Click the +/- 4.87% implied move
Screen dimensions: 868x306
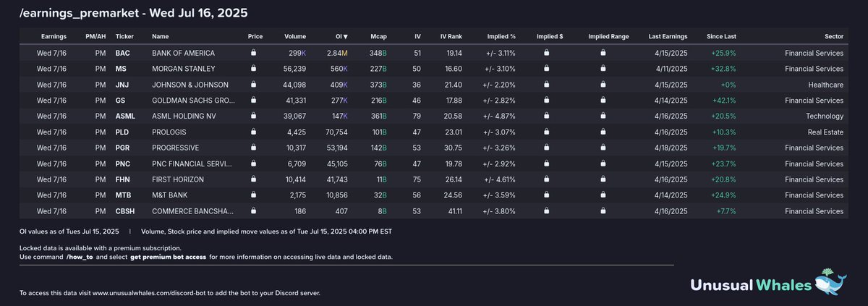(x=499, y=116)
